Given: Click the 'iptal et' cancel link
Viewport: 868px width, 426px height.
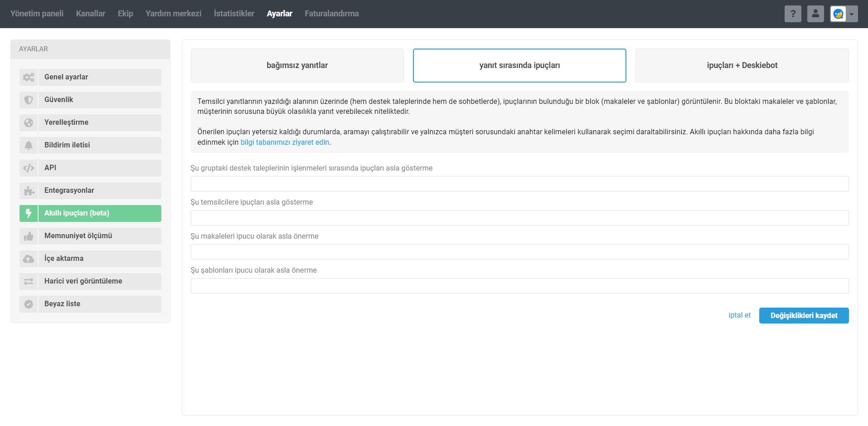Looking at the screenshot, I should tap(739, 315).
